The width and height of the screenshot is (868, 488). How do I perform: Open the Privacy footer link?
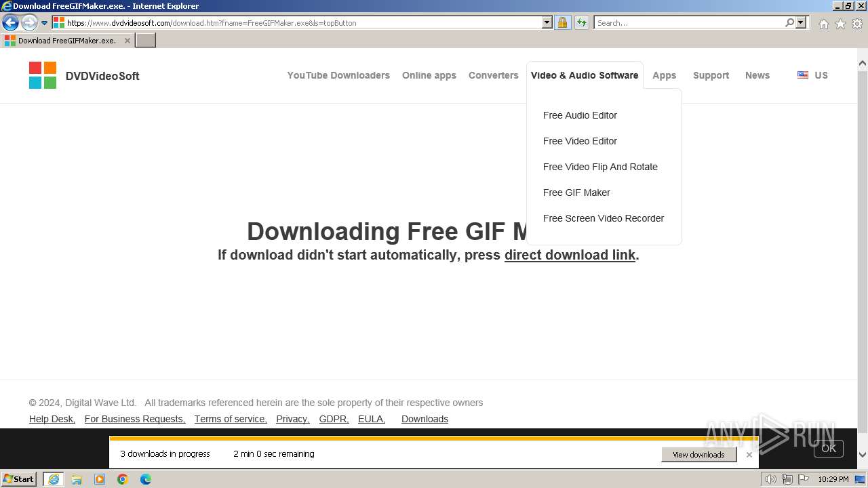coord(293,419)
